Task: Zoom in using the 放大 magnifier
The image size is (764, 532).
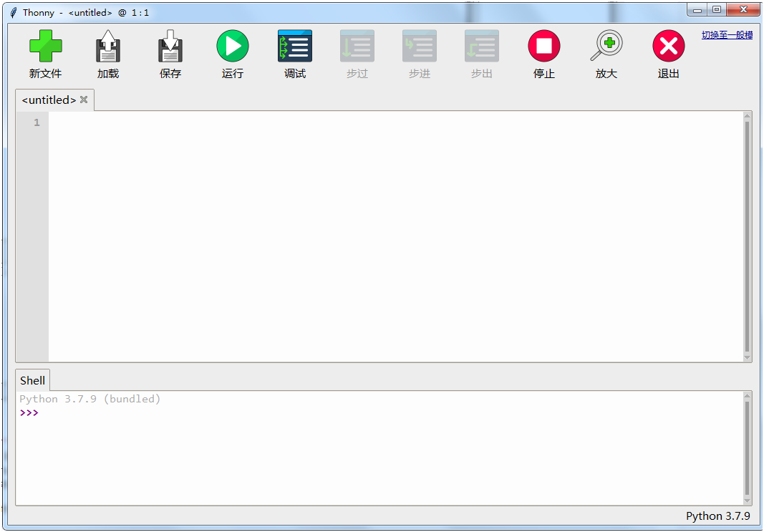Action: pyautogui.click(x=606, y=46)
